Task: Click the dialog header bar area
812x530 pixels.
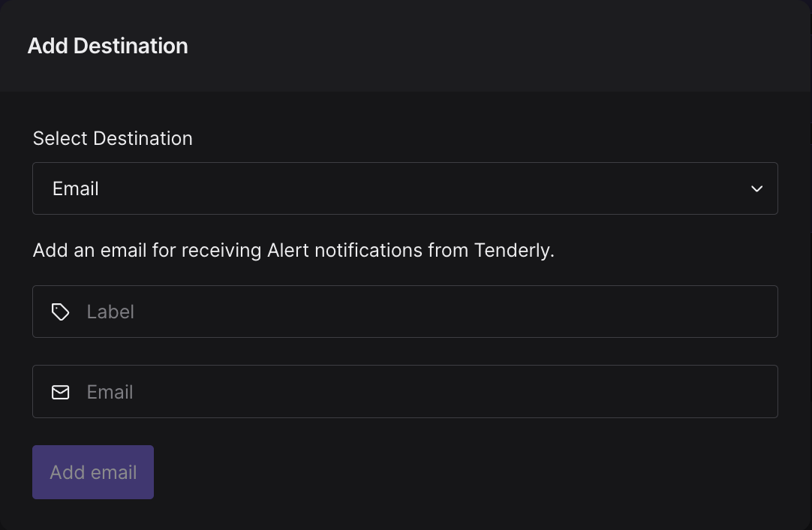Action: [x=405, y=46]
